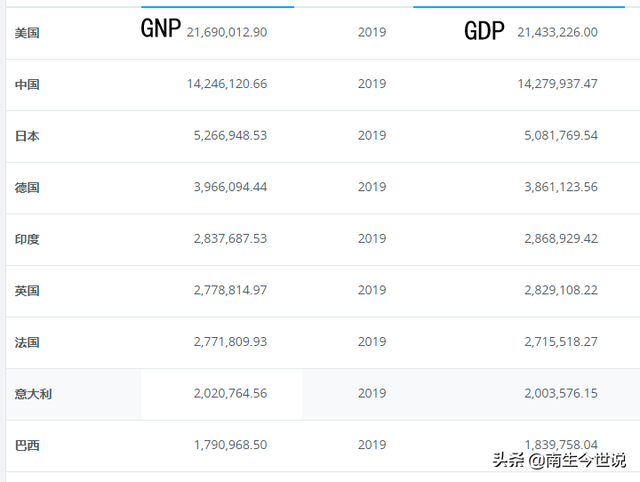
Task: Select the 中国 country name
Action: pyautogui.click(x=27, y=85)
